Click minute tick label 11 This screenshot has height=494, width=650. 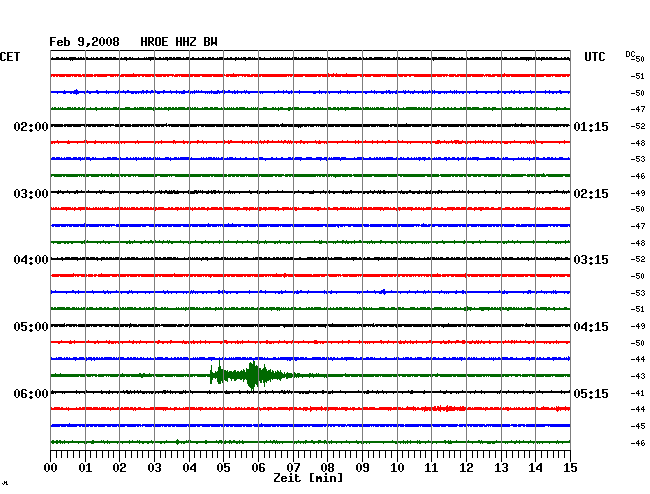431,468
